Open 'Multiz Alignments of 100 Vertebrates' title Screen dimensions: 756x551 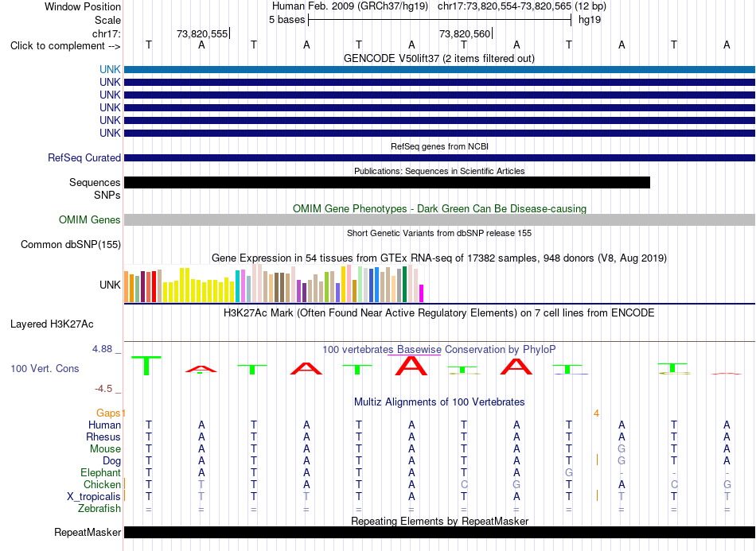(439, 402)
